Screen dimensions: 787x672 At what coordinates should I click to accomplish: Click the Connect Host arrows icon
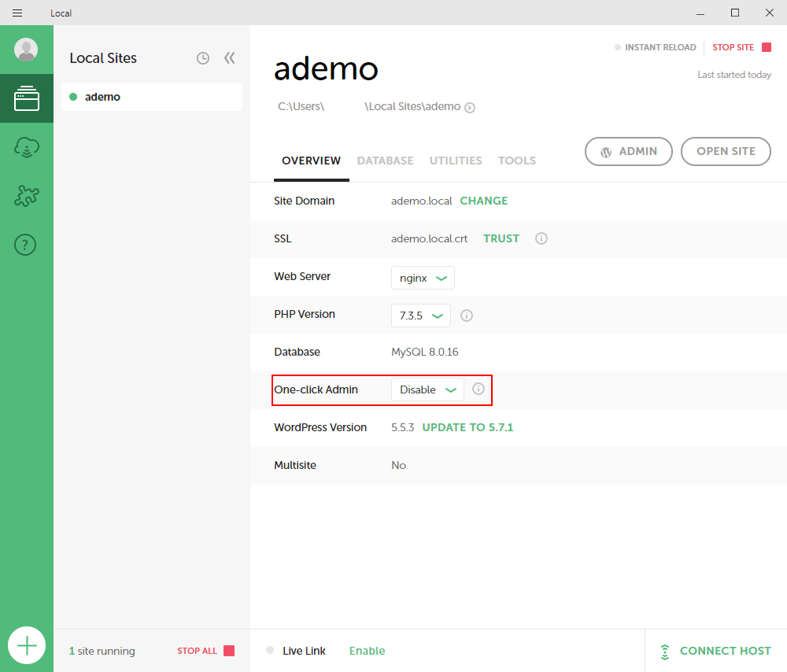coord(665,652)
